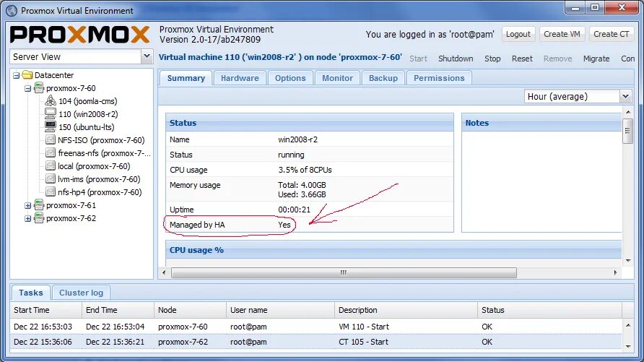The image size is (644, 362).
Task: Click the Create CT button
Action: (611, 34)
